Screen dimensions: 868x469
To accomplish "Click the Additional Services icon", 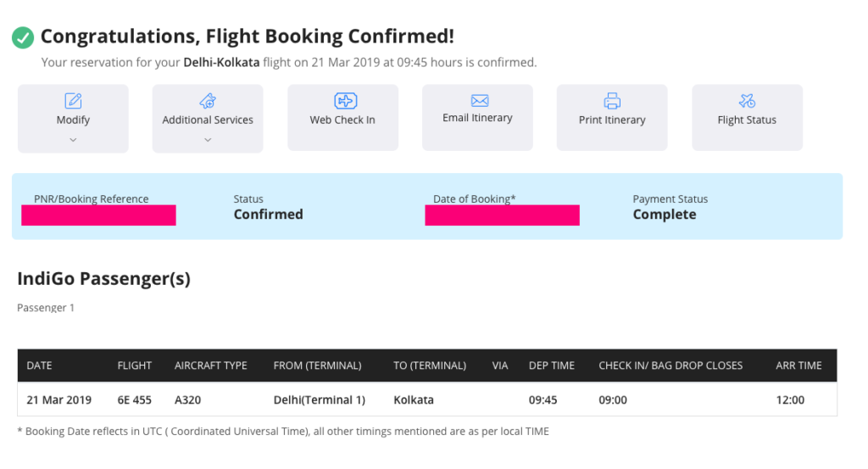I will pos(208,101).
